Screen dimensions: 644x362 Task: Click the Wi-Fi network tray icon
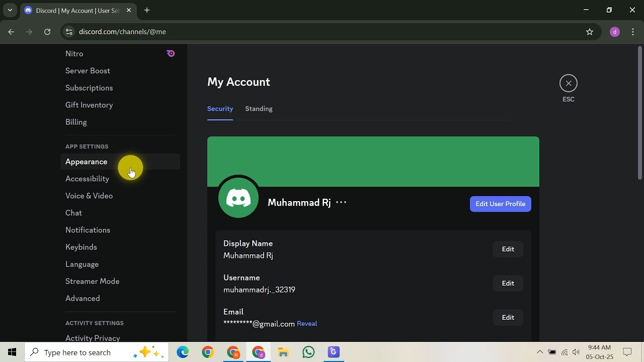565,352
